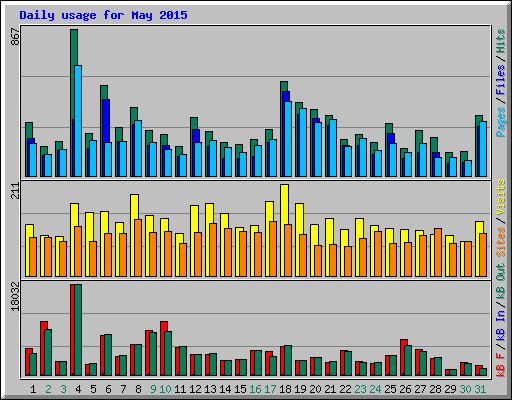This screenshot has width=512, height=400.
Task: Click the day 30 label on x-axis
Action: [465, 389]
